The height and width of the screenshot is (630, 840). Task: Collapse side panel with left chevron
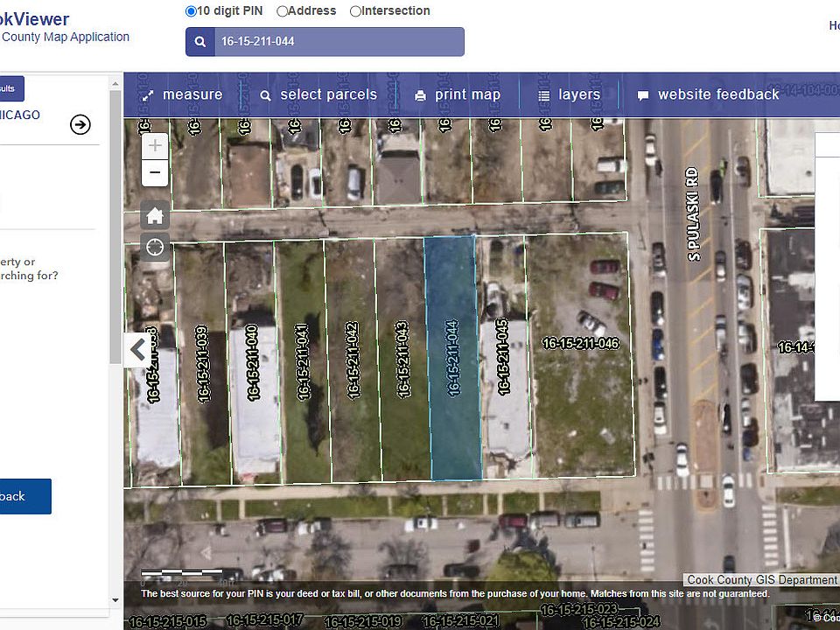click(137, 350)
